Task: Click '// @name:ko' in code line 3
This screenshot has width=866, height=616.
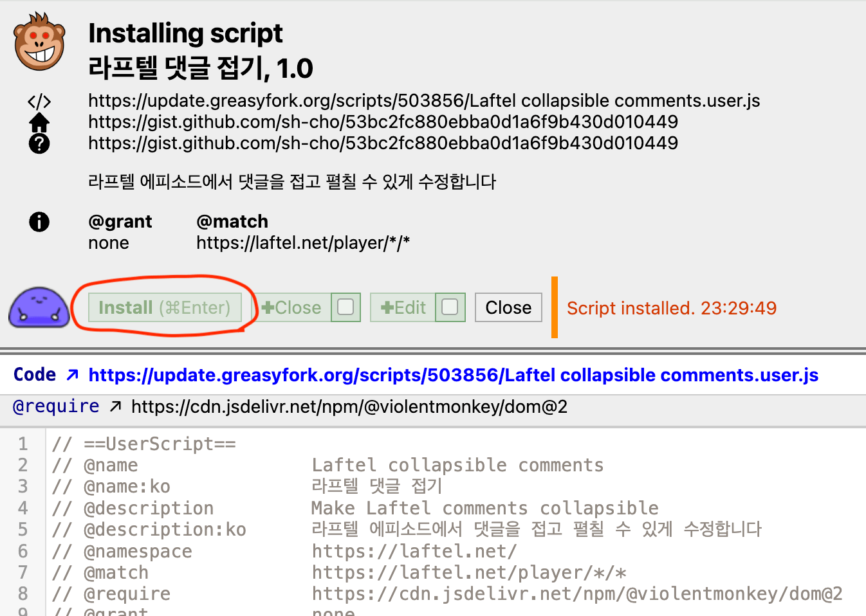Action: [x=111, y=486]
